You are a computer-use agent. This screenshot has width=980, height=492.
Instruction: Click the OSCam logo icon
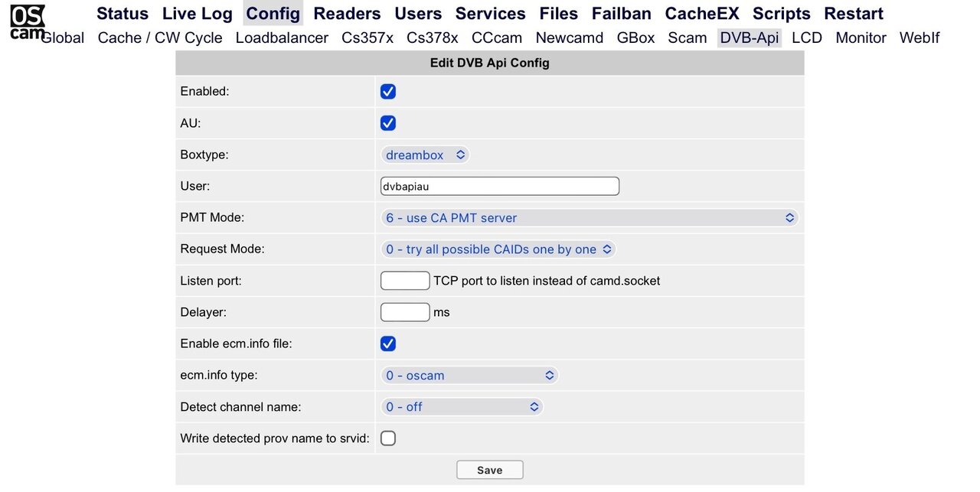27,22
